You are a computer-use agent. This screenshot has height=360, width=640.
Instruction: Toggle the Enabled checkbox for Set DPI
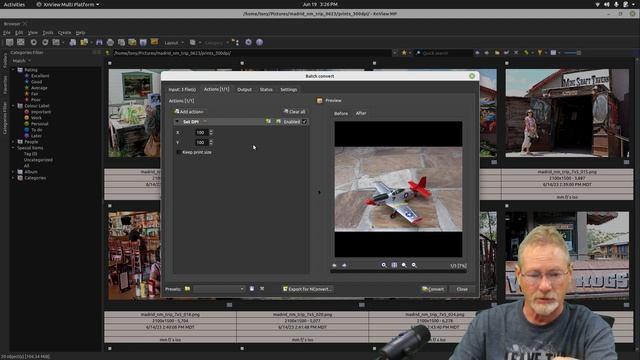(304, 122)
